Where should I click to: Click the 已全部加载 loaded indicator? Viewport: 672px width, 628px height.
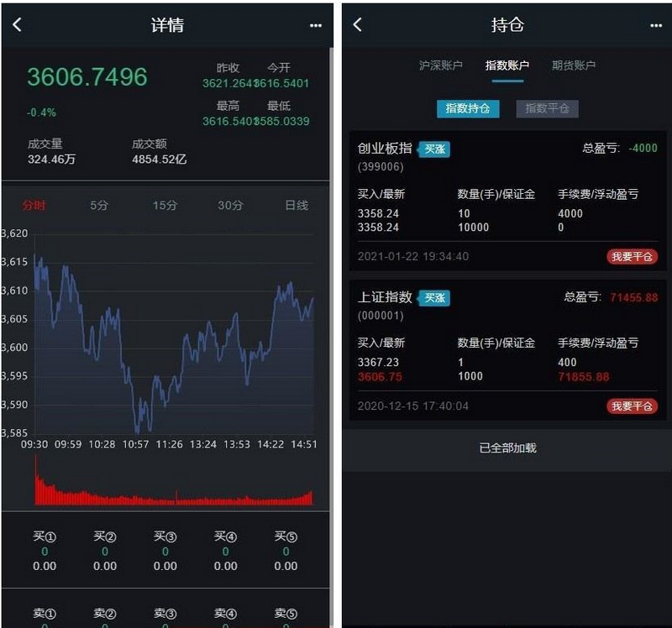pos(504,449)
